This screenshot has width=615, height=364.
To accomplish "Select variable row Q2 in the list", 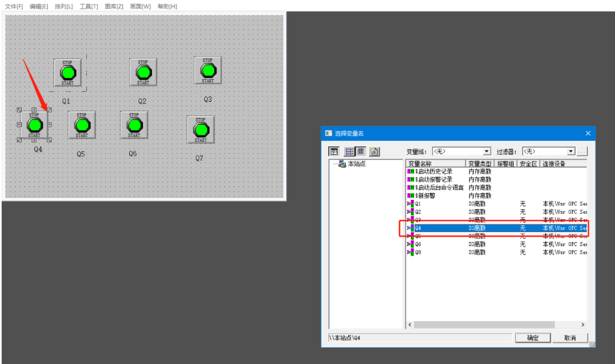I will [496, 212].
